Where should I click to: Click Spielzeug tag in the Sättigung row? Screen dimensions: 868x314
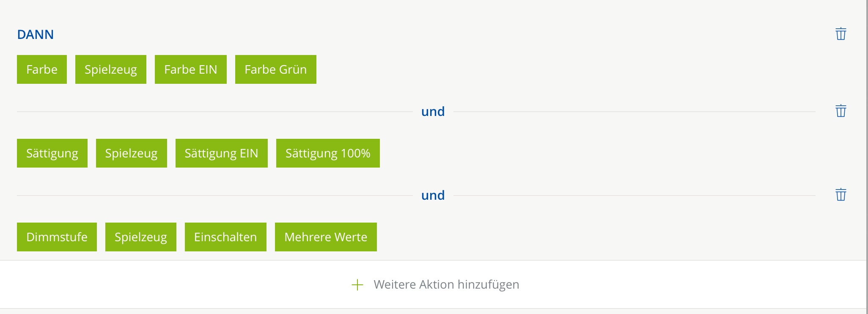[132, 153]
